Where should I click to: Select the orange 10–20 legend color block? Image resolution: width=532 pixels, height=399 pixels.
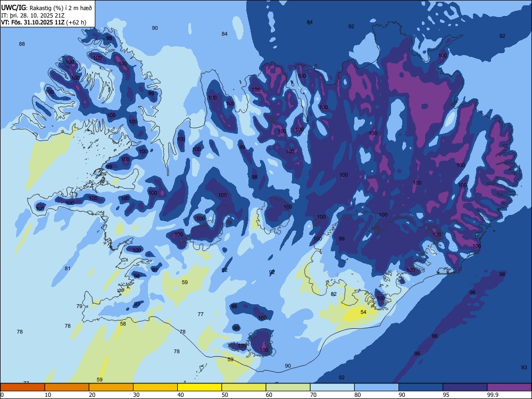[x=67, y=387]
